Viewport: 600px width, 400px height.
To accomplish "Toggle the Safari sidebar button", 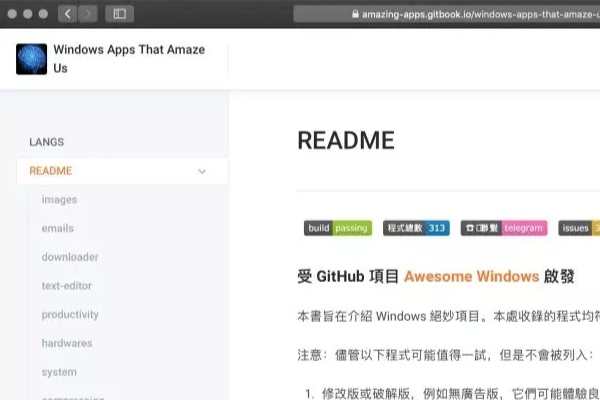I will click(119, 14).
